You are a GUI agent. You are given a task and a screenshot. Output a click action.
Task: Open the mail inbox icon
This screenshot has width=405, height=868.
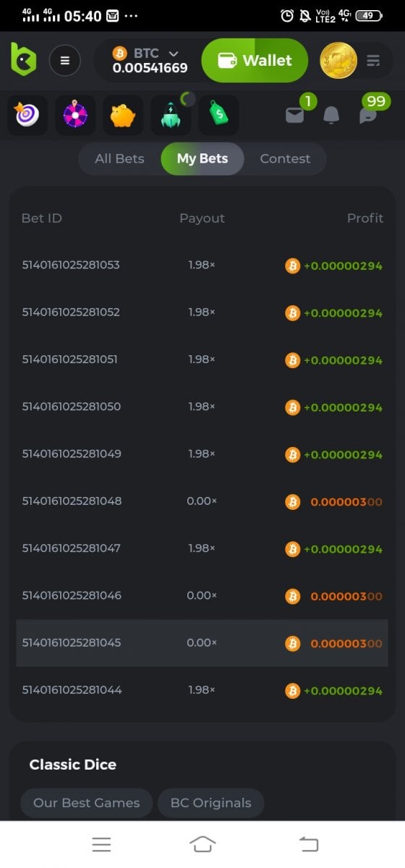[295, 115]
